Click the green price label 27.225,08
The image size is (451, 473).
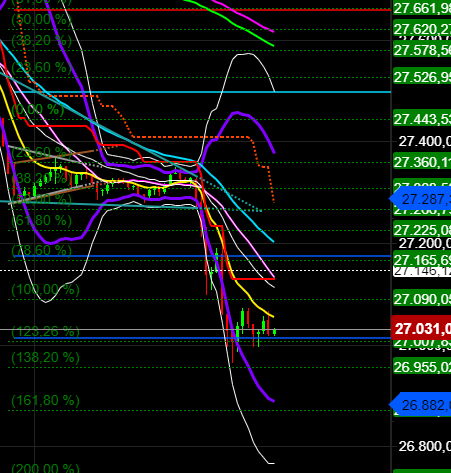pos(422,230)
